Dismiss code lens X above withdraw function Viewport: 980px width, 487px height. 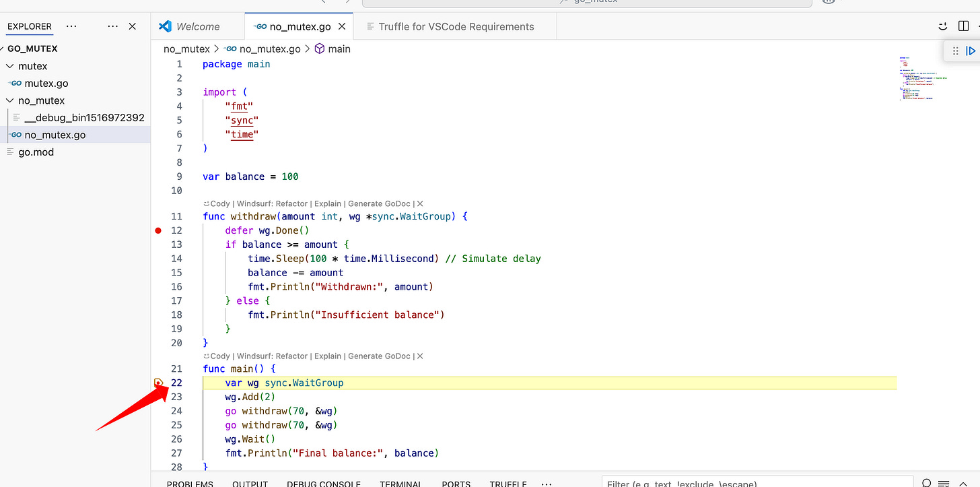(x=420, y=203)
